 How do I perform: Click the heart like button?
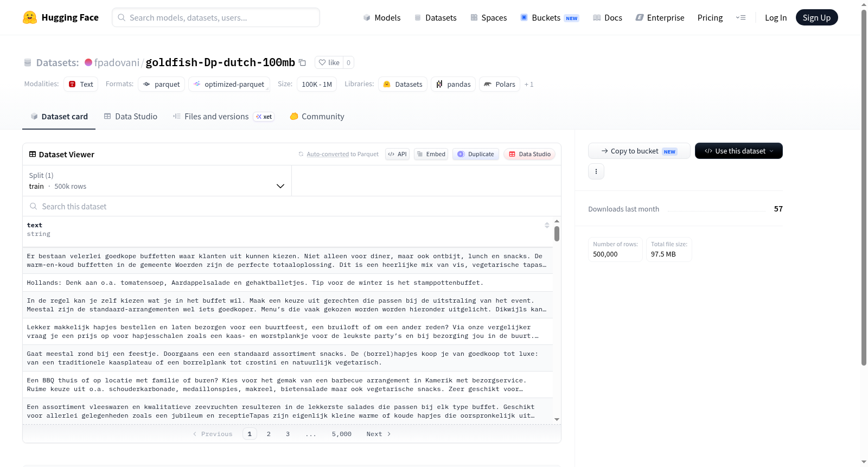click(x=329, y=62)
